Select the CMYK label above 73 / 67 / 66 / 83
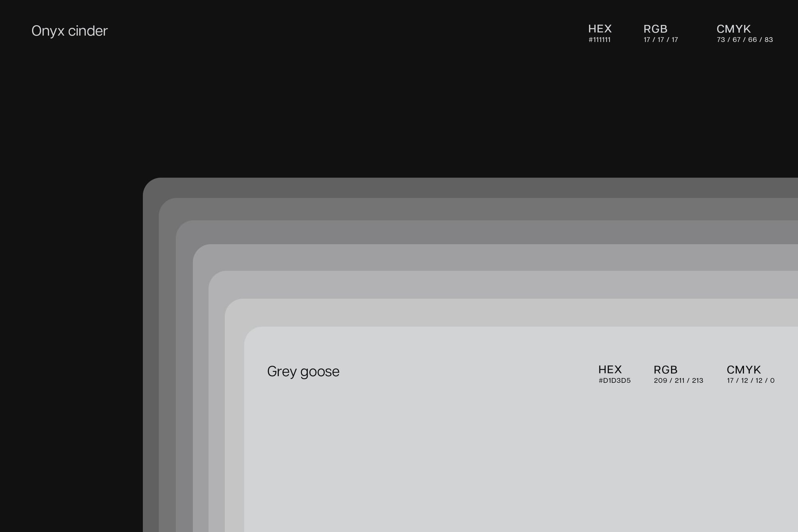798x532 pixels. [733, 29]
